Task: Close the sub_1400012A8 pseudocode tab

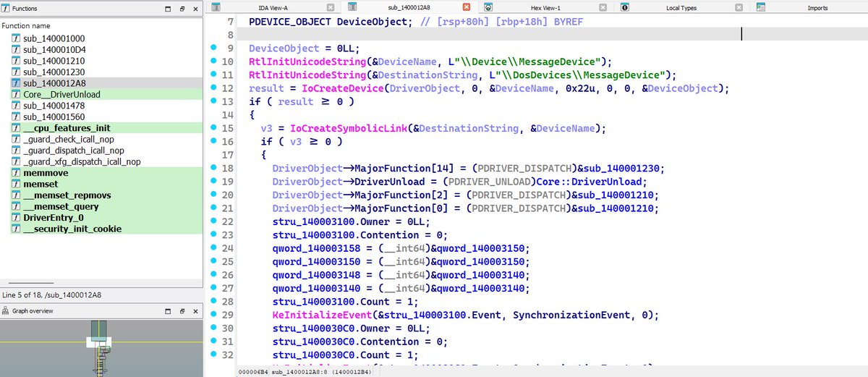Action: tap(466, 7)
